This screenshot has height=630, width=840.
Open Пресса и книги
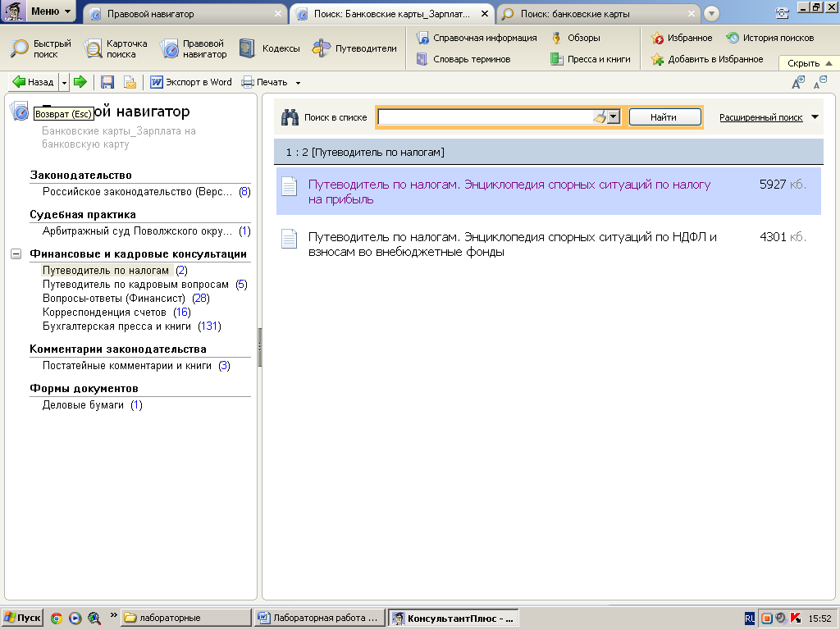click(591, 59)
